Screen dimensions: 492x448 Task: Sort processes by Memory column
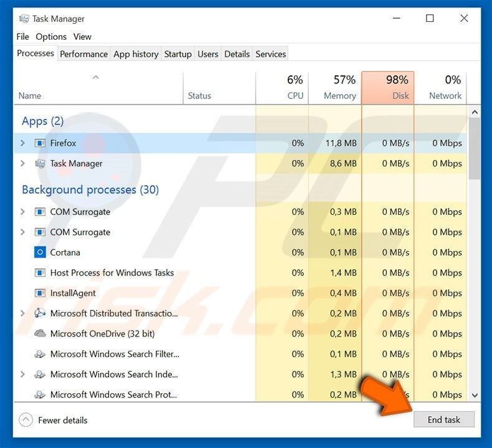coord(335,88)
